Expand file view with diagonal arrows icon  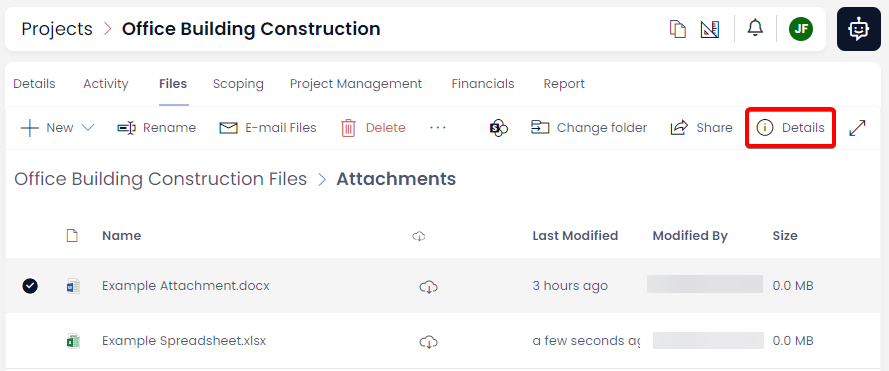857,128
